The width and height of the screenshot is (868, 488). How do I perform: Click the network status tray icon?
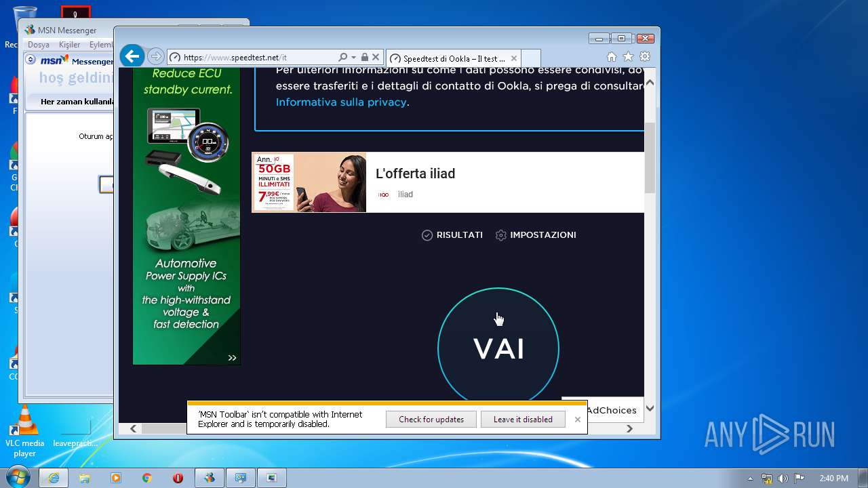[767, 479]
